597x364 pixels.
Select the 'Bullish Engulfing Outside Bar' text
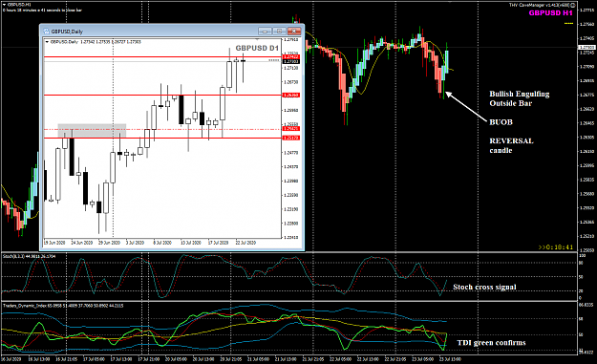520,98
